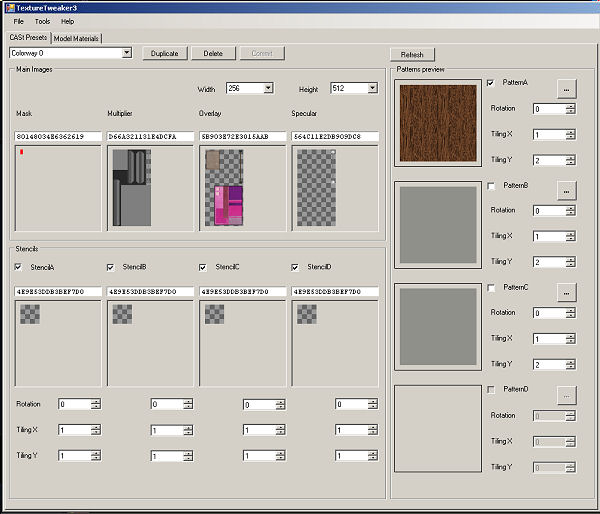Open the PatternA browse button
Viewport: 600px width, 514px height.
coord(567,87)
